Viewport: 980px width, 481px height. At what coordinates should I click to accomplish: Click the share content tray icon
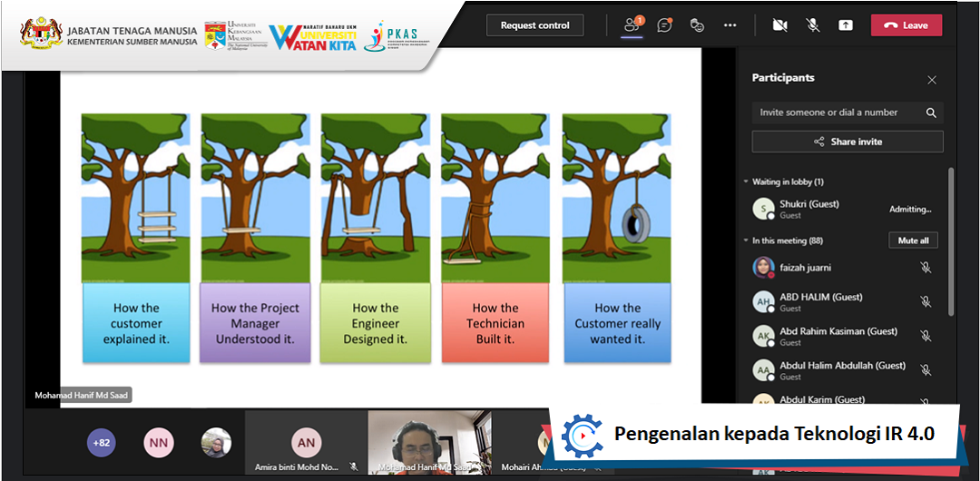(x=845, y=25)
